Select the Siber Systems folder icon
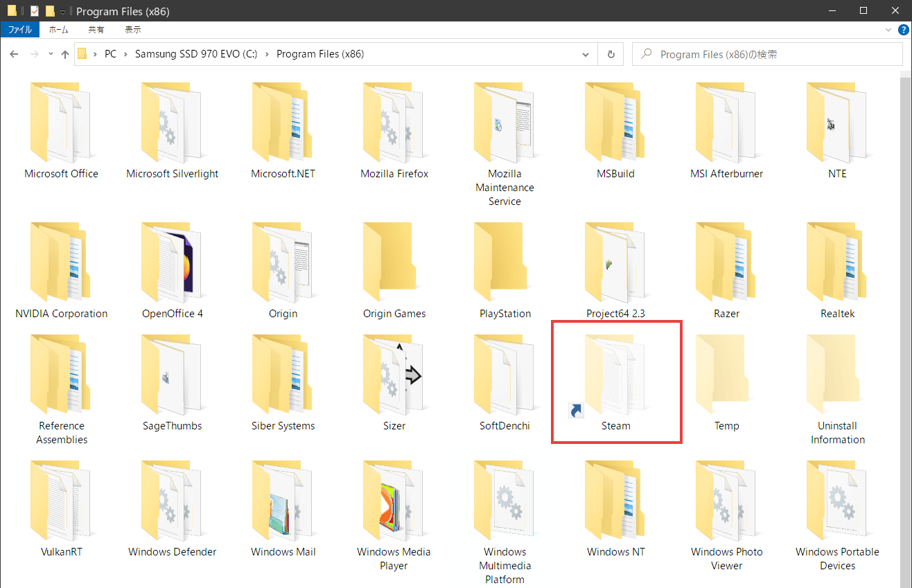This screenshot has height=588, width=912. point(283,375)
